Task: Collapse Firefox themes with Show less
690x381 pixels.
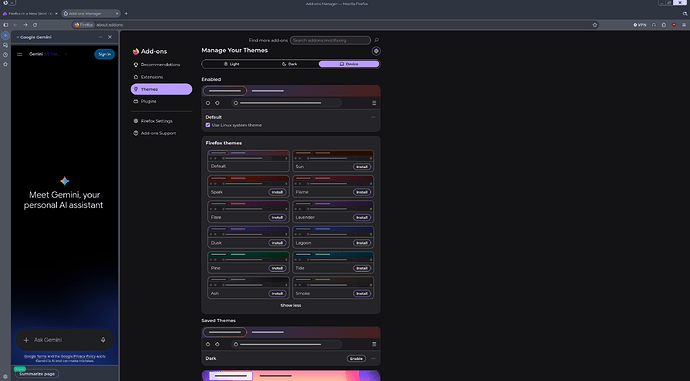Action: coord(291,305)
